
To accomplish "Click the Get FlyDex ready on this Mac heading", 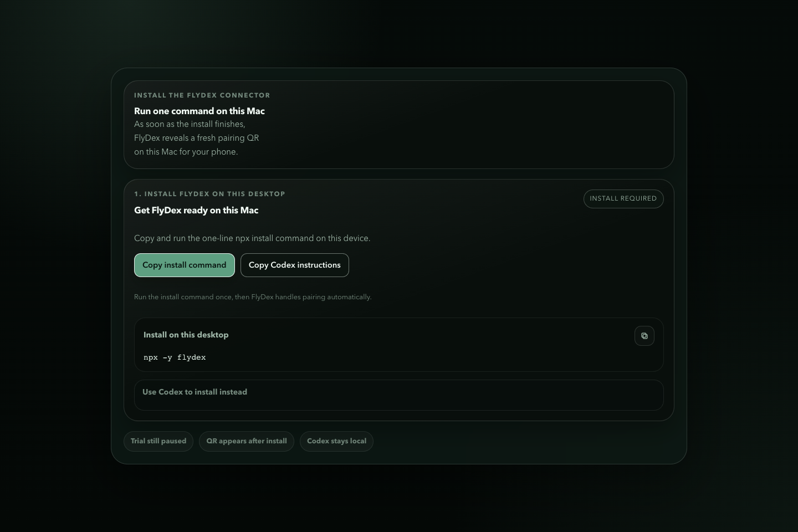I will [x=196, y=211].
